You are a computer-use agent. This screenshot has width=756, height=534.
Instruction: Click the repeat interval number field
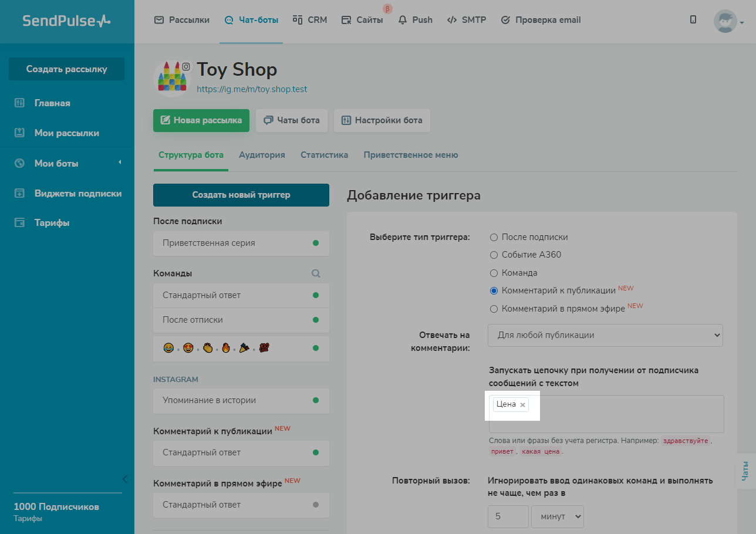(x=508, y=516)
